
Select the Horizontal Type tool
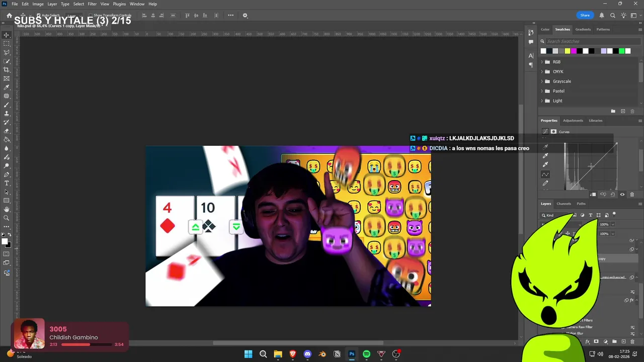(7, 183)
